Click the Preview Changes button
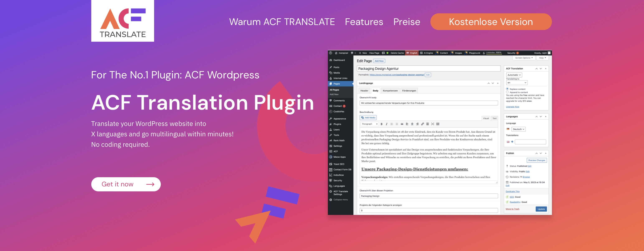Screen dimensions: 644x251 536,160
